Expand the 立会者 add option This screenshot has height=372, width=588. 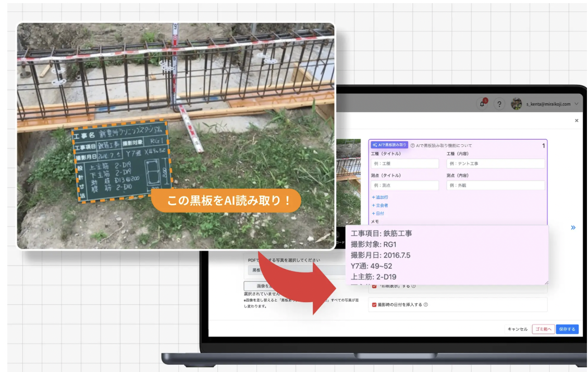(x=379, y=205)
